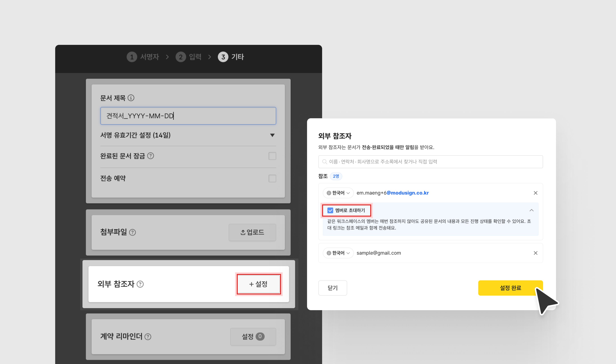
Task: Check the 전송 예약 checkbox
Action: pos(272,178)
